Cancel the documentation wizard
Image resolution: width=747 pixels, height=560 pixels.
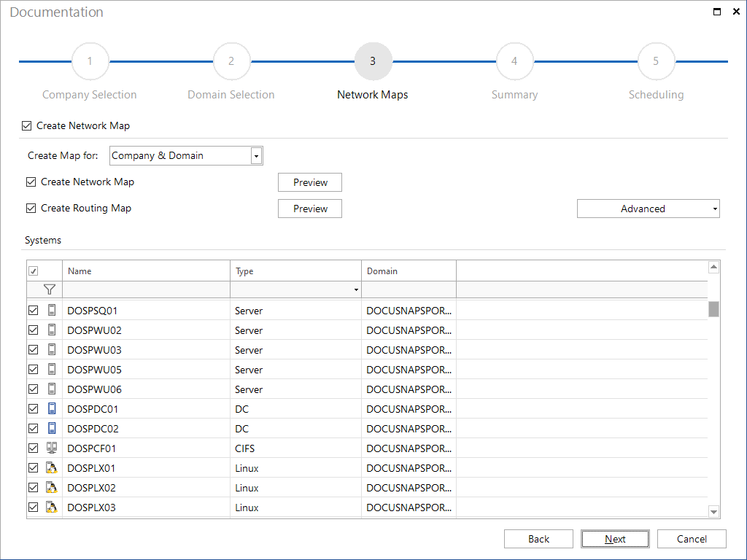point(692,539)
